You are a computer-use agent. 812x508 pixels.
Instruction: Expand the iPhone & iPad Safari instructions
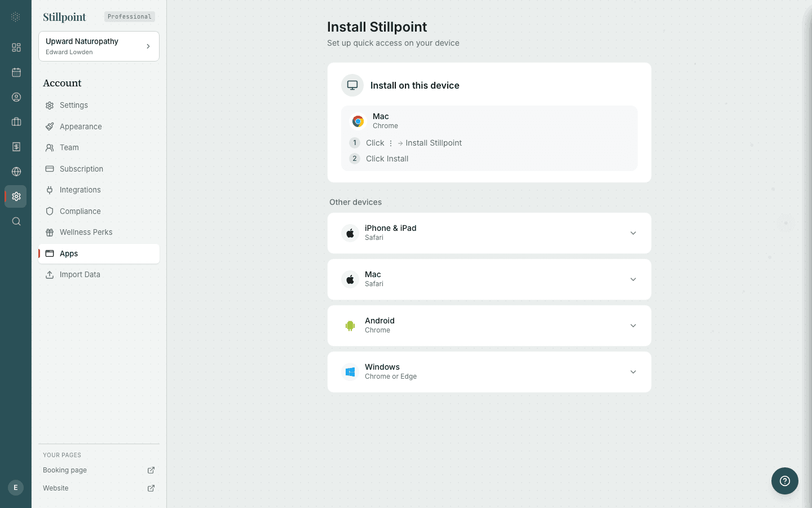coord(489,233)
